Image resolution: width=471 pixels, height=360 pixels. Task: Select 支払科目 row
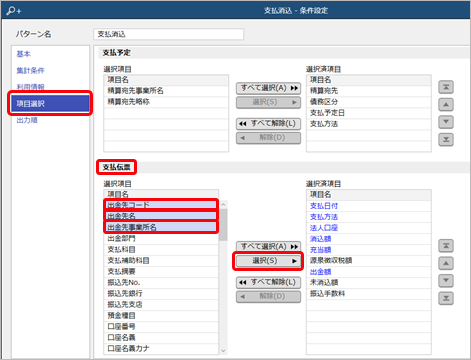(161, 249)
